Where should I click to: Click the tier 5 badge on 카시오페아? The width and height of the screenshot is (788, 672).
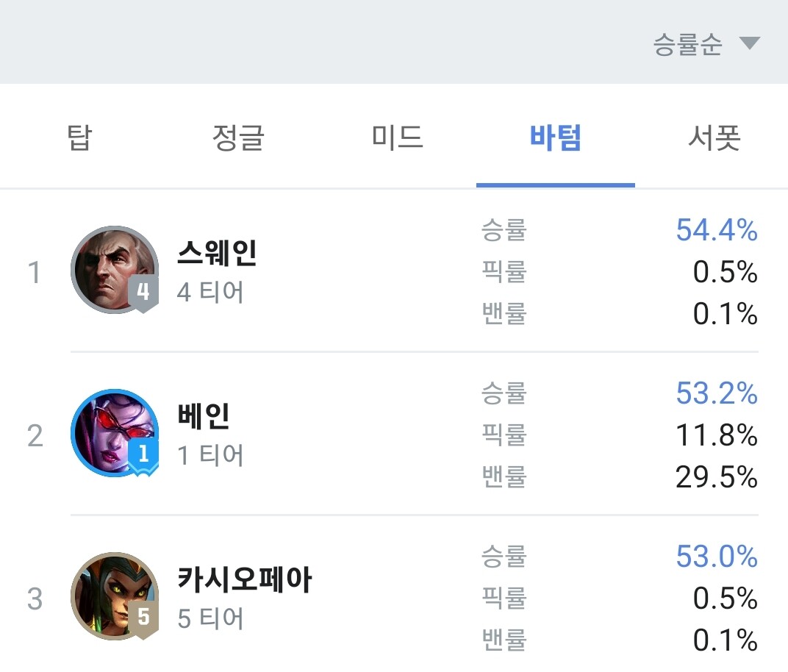tap(143, 619)
